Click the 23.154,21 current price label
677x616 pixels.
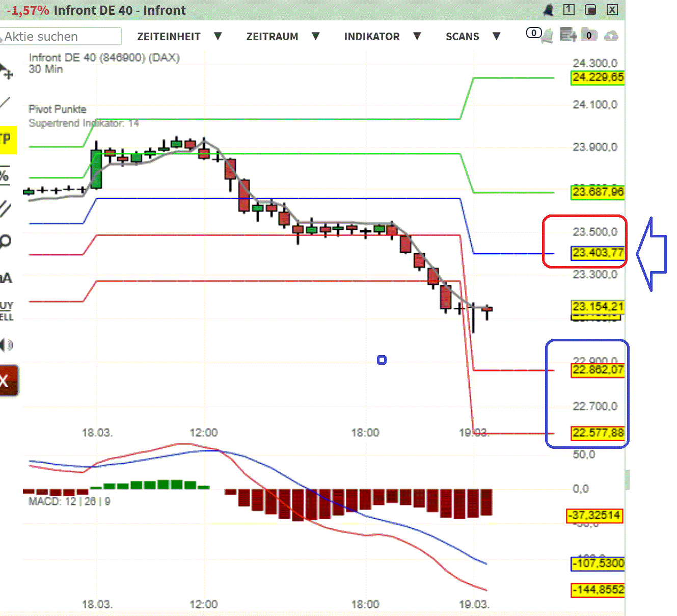598,307
